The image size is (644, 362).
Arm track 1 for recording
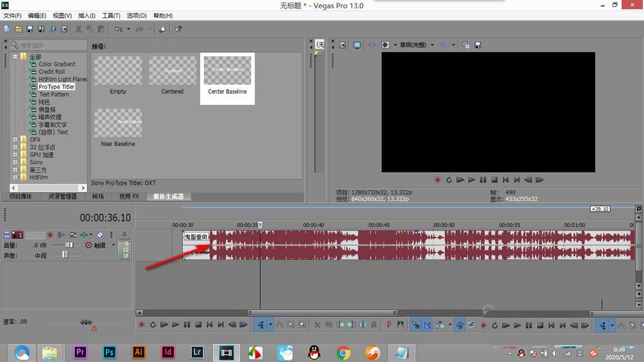[x=50, y=235]
